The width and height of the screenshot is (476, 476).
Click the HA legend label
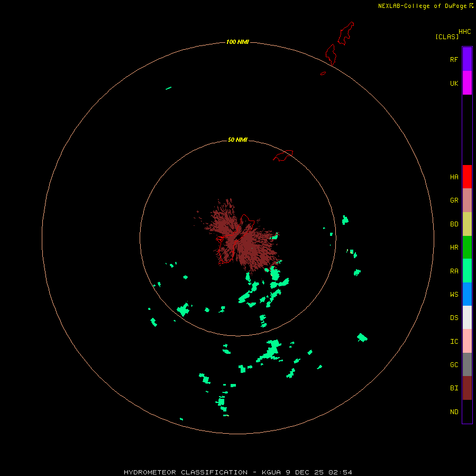click(x=454, y=177)
